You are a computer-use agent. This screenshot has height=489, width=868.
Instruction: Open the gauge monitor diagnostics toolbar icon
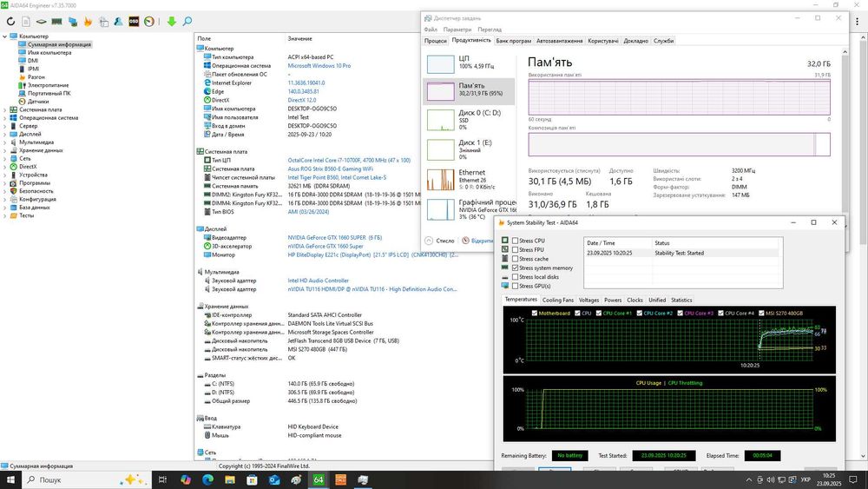point(149,22)
